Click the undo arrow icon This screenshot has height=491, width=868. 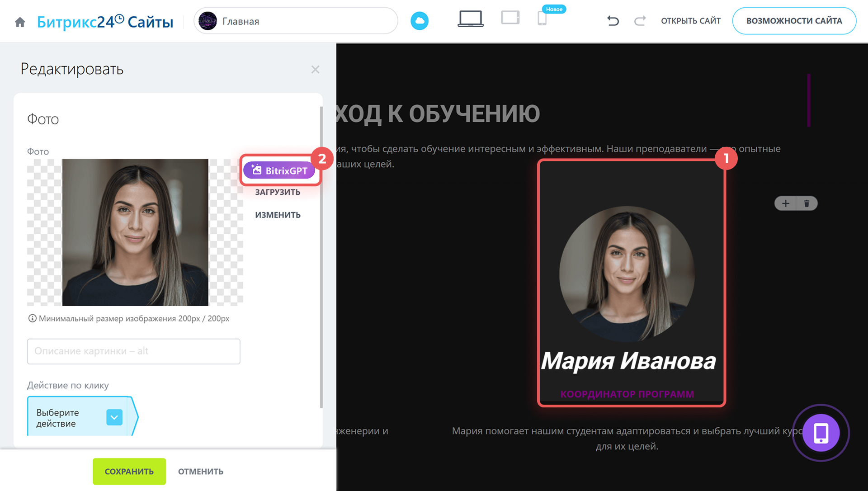tap(613, 21)
